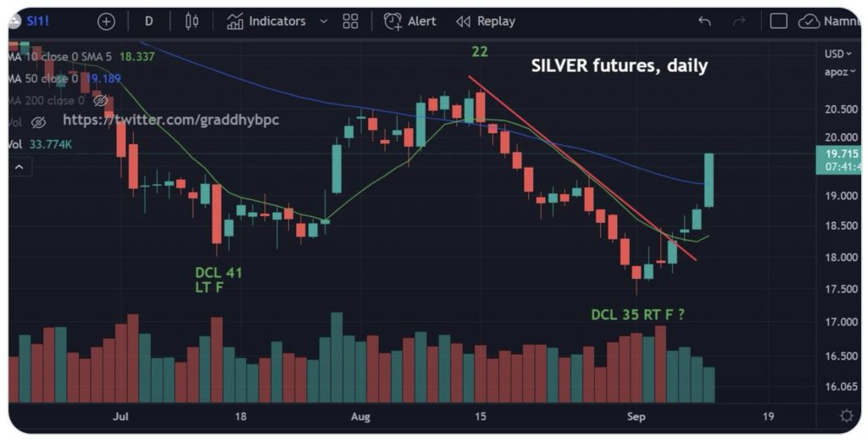The image size is (868, 440).
Task: Open the USD currency dropdown
Action: pos(836,54)
